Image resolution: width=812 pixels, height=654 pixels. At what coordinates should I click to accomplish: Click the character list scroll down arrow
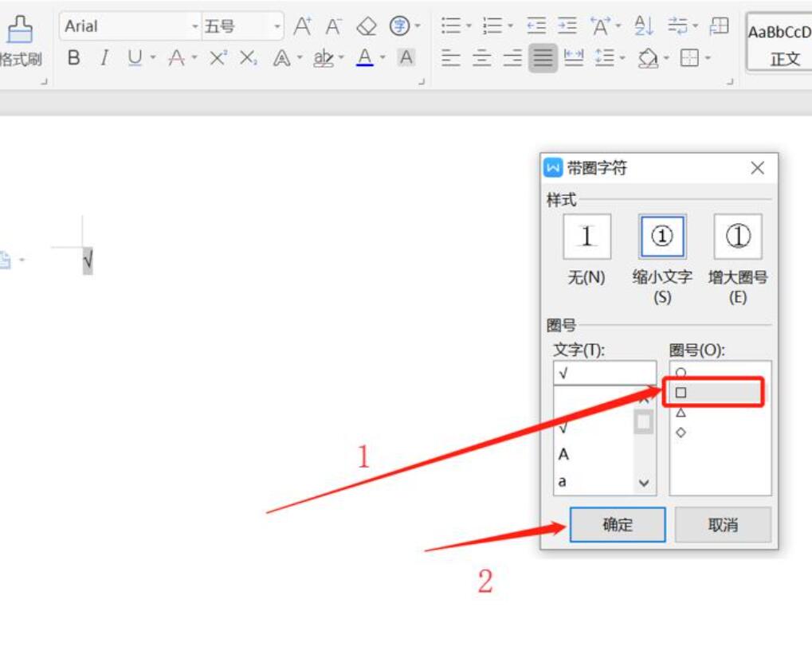(x=644, y=483)
